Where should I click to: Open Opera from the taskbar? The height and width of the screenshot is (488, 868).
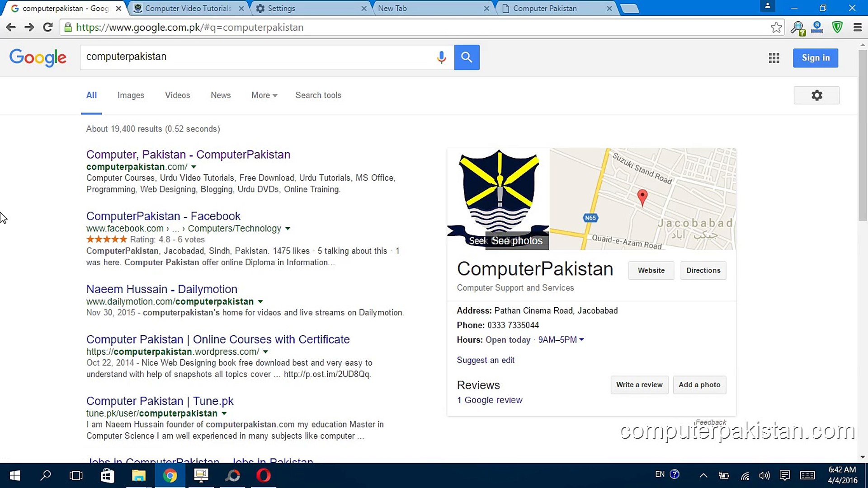click(x=264, y=475)
